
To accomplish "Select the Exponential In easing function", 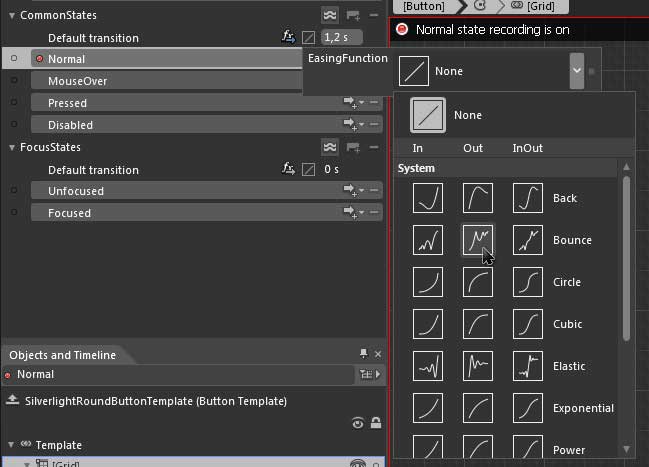I will coord(428,408).
